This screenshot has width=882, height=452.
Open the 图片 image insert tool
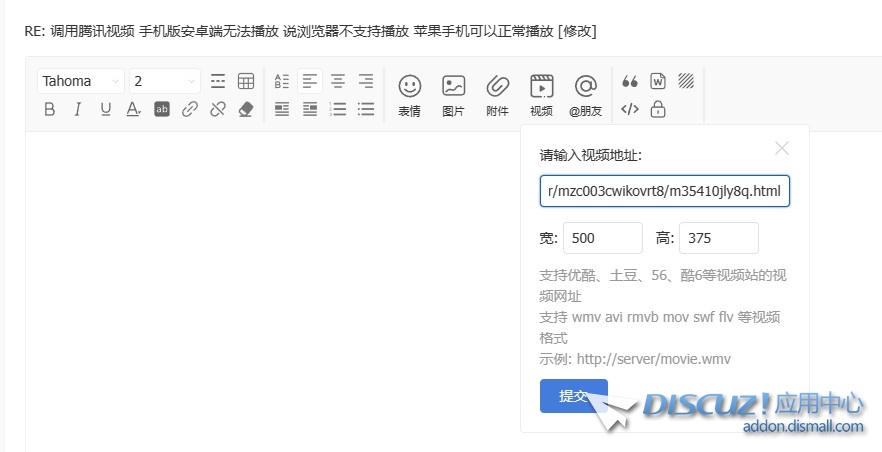point(453,96)
